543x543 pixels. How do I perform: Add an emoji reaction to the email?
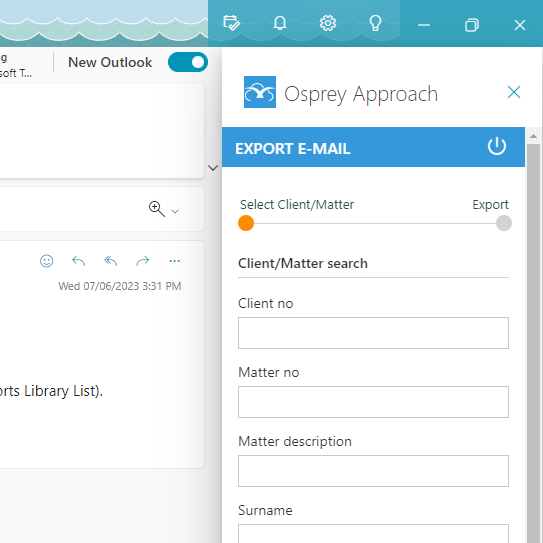pos(46,261)
